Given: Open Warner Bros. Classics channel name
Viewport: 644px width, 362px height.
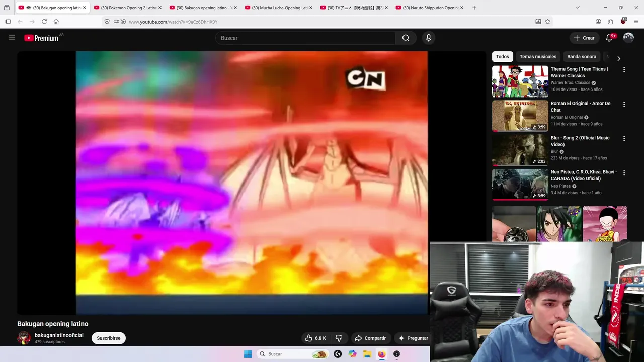Looking at the screenshot, I should pyautogui.click(x=570, y=83).
